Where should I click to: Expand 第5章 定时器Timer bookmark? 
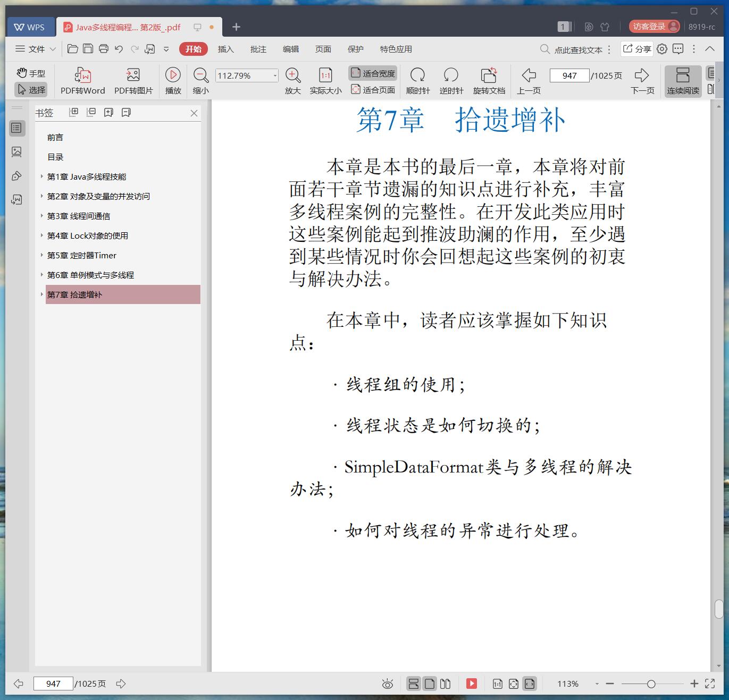coord(42,255)
